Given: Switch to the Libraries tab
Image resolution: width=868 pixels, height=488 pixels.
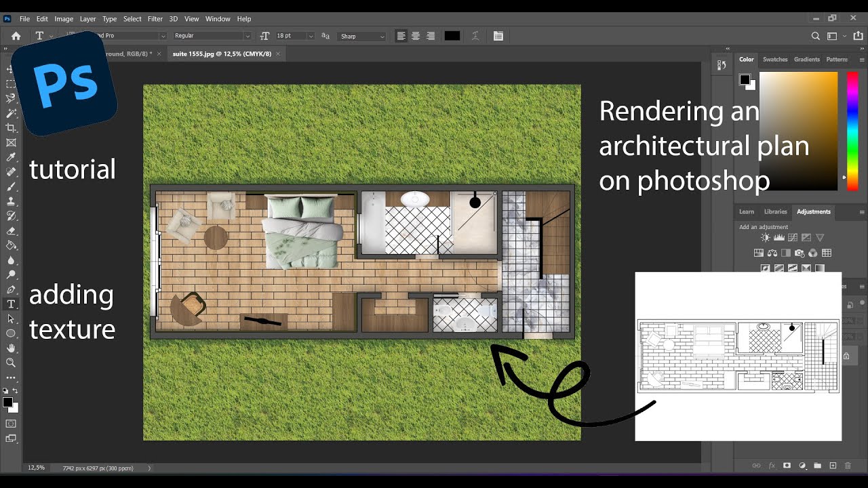Looking at the screenshot, I should coord(775,212).
